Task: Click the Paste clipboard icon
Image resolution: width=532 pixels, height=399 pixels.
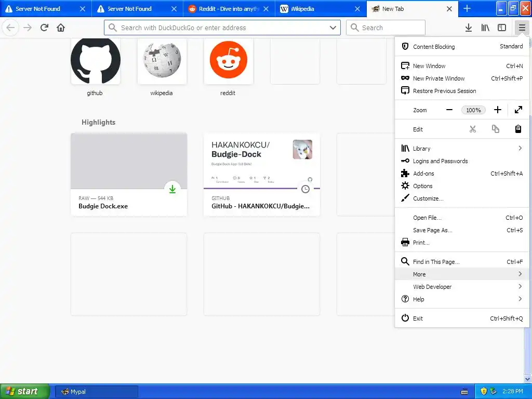Action: pos(518,129)
